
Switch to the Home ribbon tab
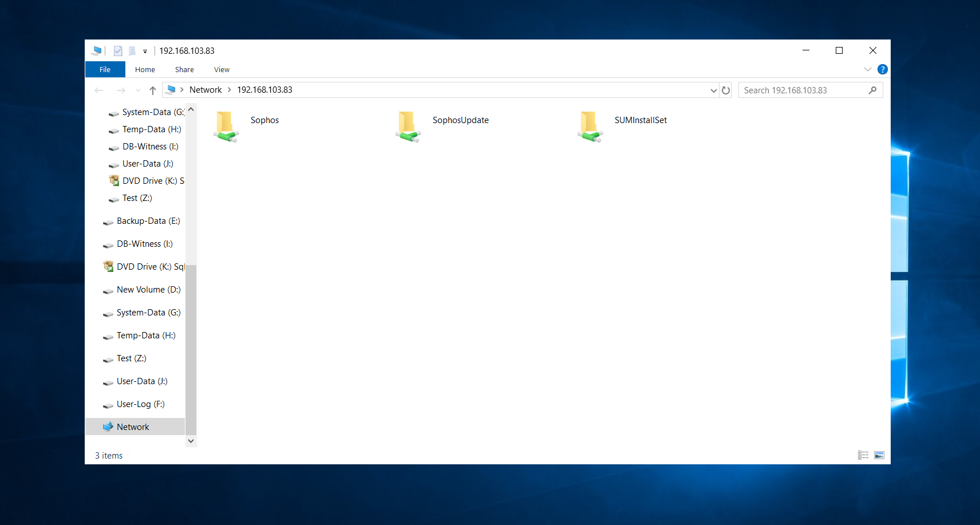click(x=145, y=69)
